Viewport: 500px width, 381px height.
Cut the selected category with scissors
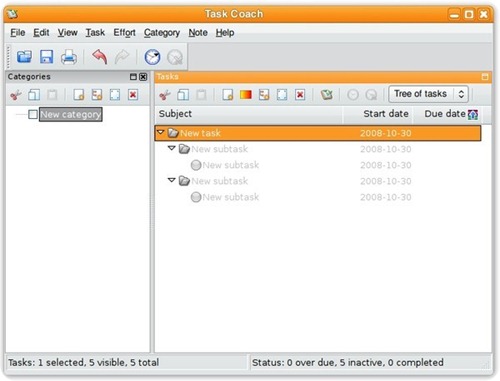coord(16,95)
